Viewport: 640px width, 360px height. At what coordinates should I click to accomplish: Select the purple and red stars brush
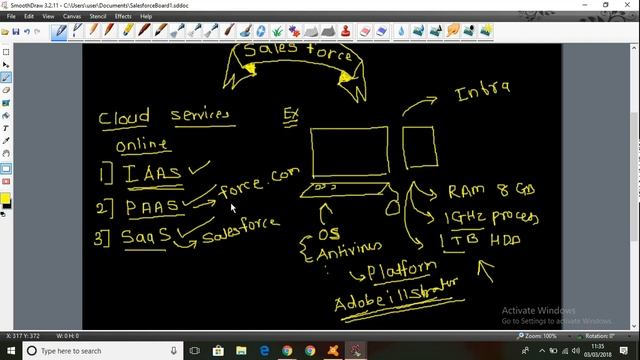coord(294,31)
